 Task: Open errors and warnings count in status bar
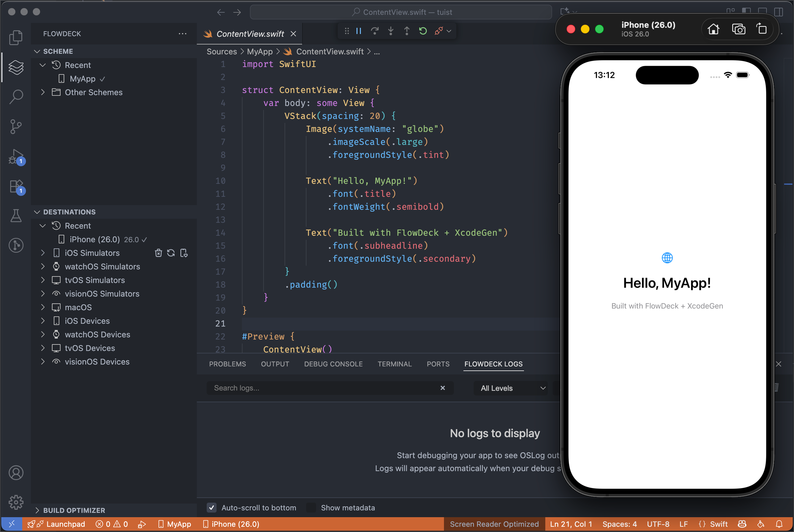coord(112,524)
